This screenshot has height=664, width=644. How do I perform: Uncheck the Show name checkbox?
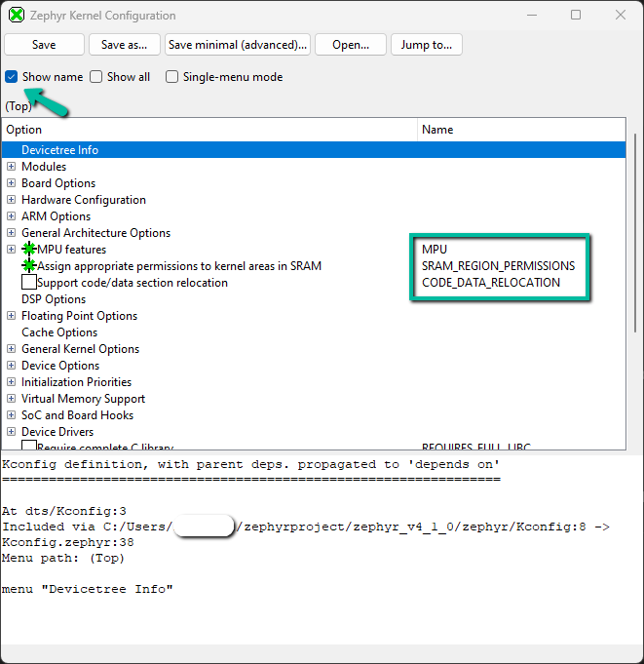[x=12, y=77]
